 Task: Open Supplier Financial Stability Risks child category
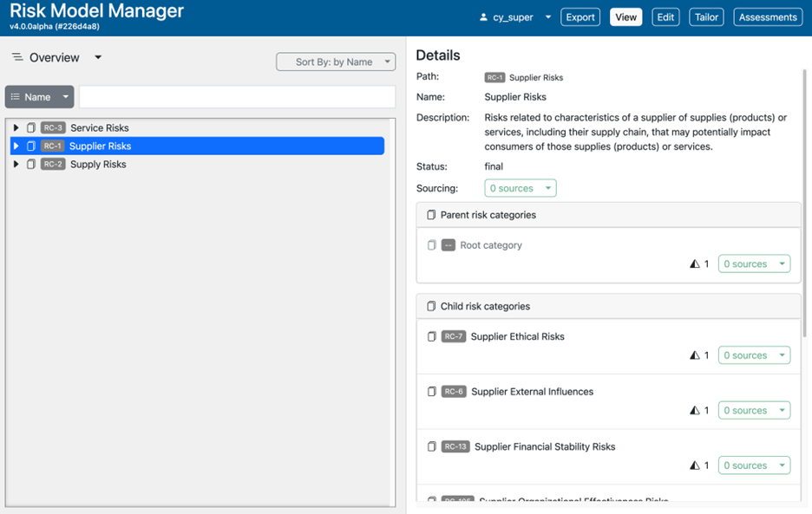click(x=545, y=446)
